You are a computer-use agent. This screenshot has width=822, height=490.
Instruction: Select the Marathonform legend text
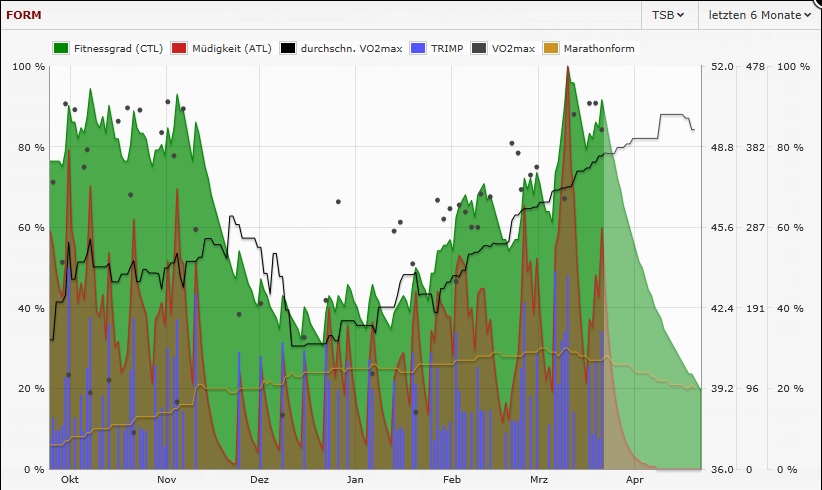598,48
